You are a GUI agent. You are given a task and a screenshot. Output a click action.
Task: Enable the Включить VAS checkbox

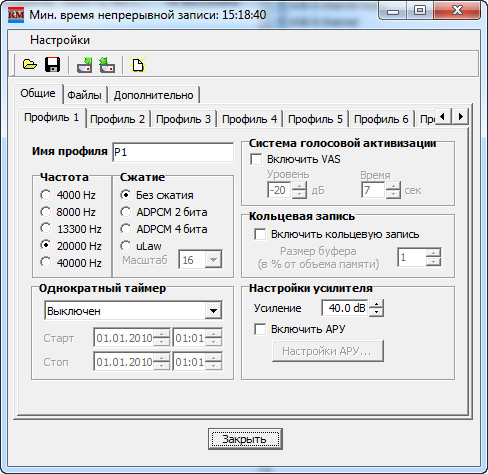click(x=256, y=159)
